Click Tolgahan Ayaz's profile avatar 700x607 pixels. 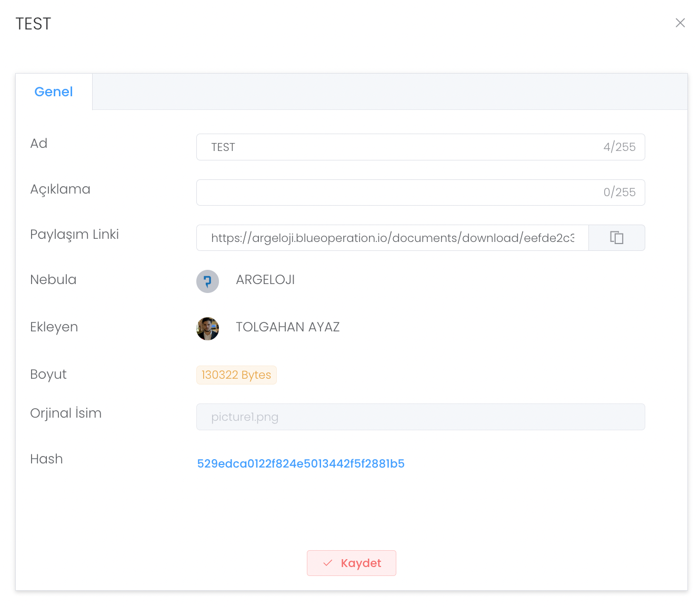[207, 329]
